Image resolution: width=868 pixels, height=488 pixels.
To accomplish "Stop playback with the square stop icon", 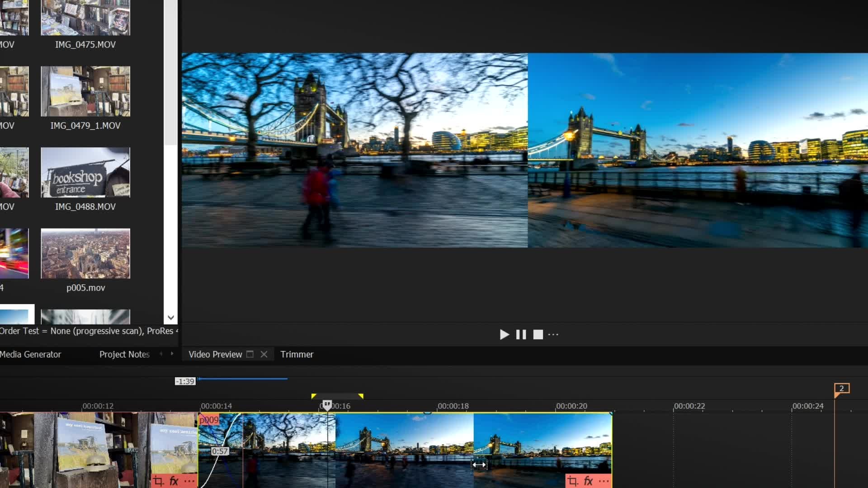I will click(538, 334).
